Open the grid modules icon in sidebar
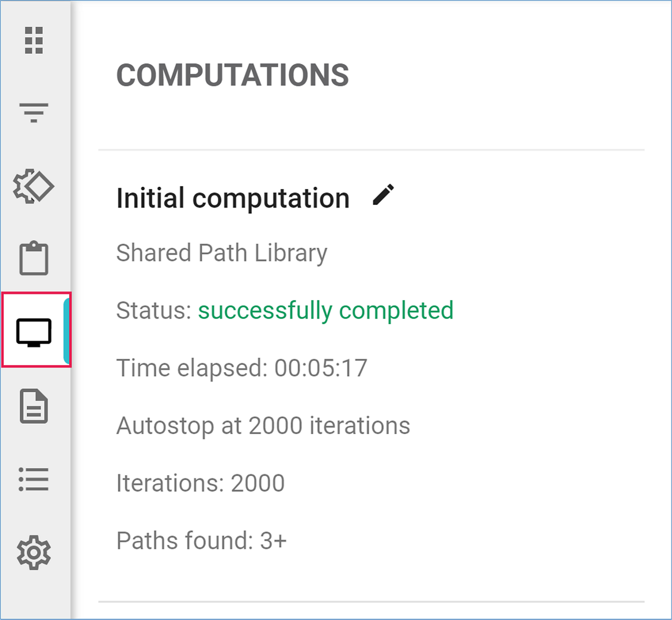Image resolution: width=672 pixels, height=620 pixels. 34,40
